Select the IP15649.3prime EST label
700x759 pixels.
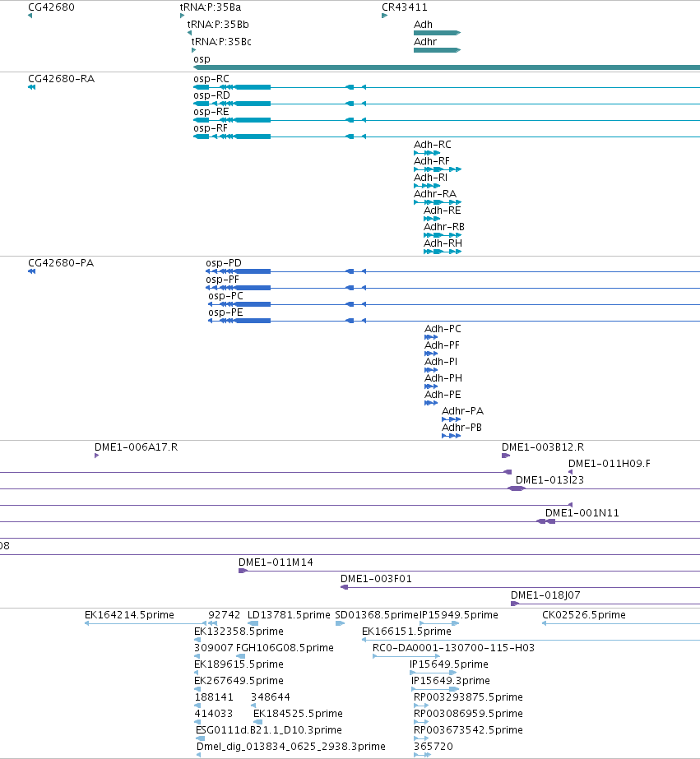(x=450, y=681)
